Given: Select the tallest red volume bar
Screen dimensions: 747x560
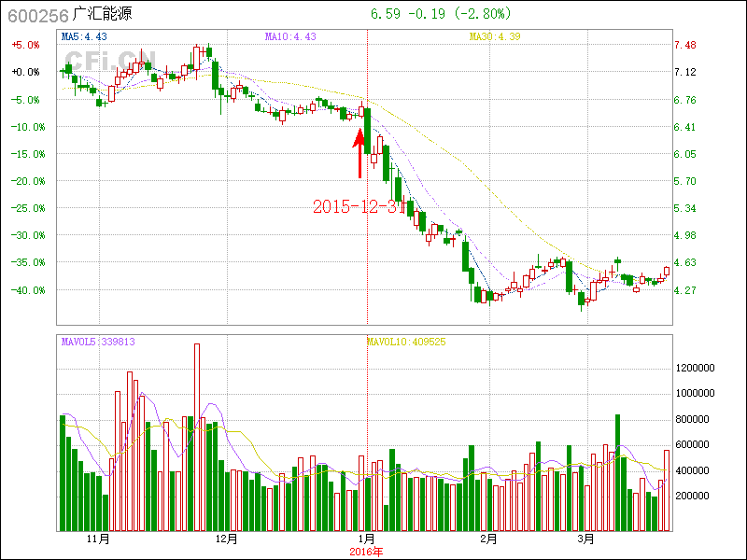Looking at the screenshot, I should tap(197, 437).
